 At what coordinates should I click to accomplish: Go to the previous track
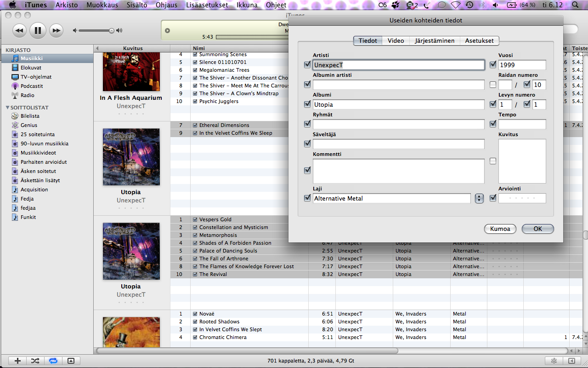click(19, 31)
